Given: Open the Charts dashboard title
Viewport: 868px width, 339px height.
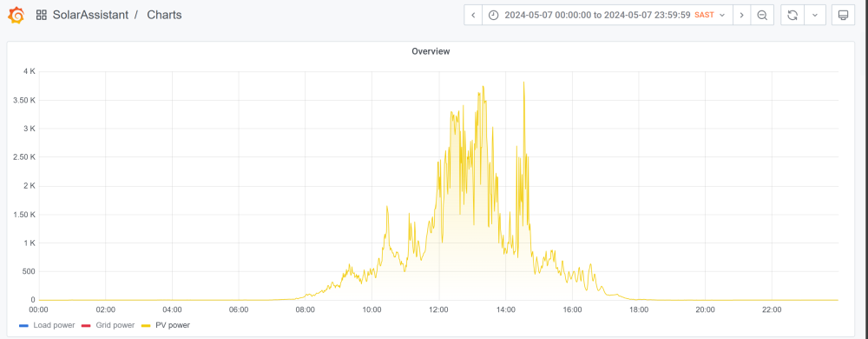Looking at the screenshot, I should [x=164, y=15].
